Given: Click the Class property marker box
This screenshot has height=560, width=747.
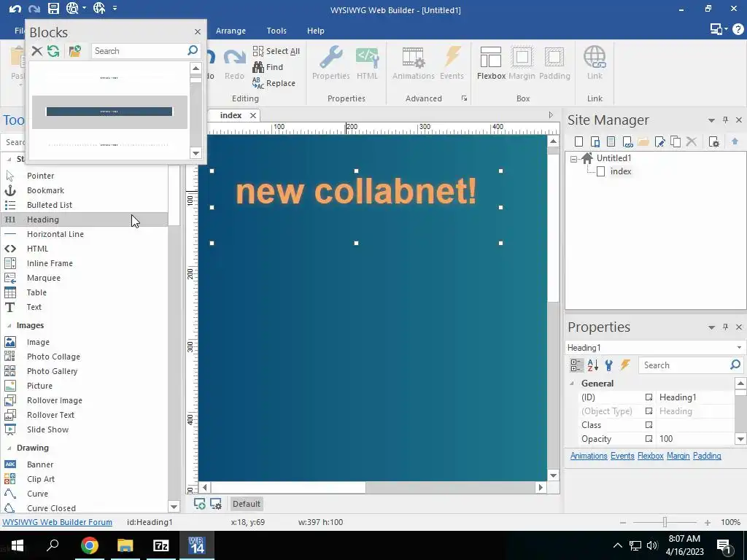Looking at the screenshot, I should point(649,425).
